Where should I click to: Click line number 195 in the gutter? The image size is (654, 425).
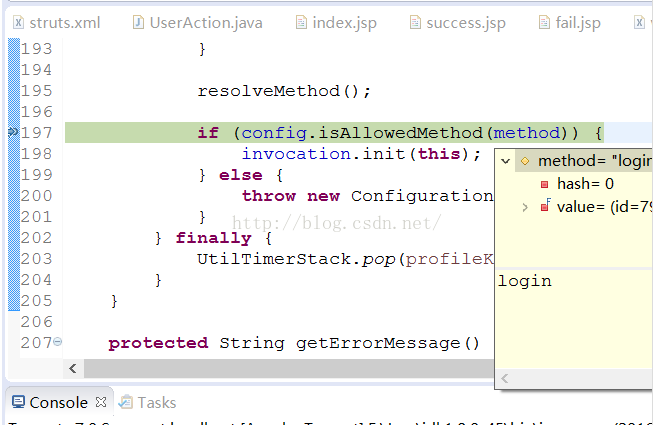[x=37, y=91]
